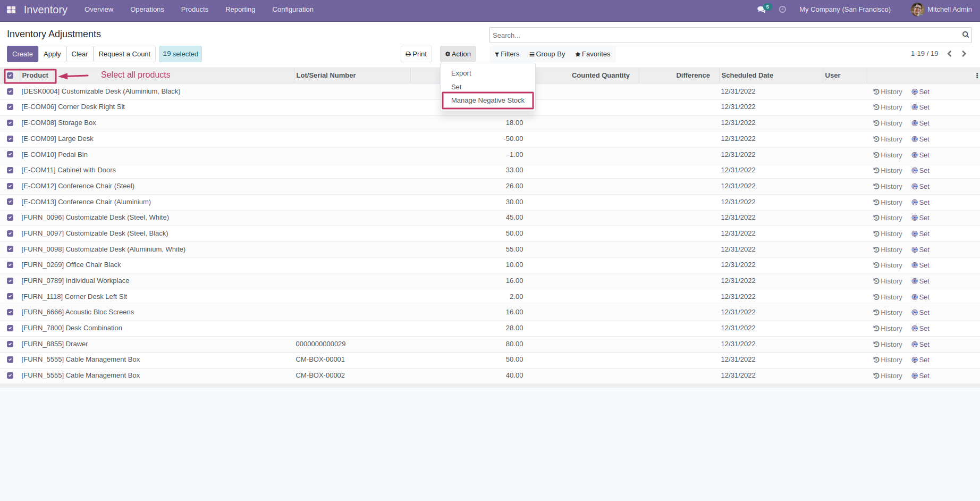Click Set for Corner Desk Left Sit
Screen dimensions: 980x501
(x=920, y=297)
